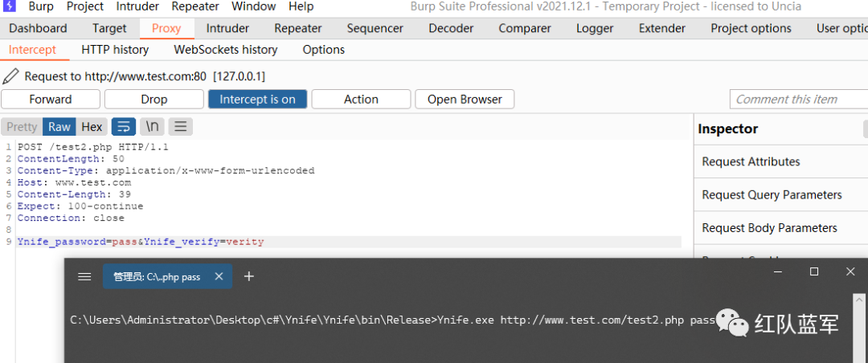Open the message editor hamburger menu
The width and height of the screenshot is (868, 363).
(181, 127)
